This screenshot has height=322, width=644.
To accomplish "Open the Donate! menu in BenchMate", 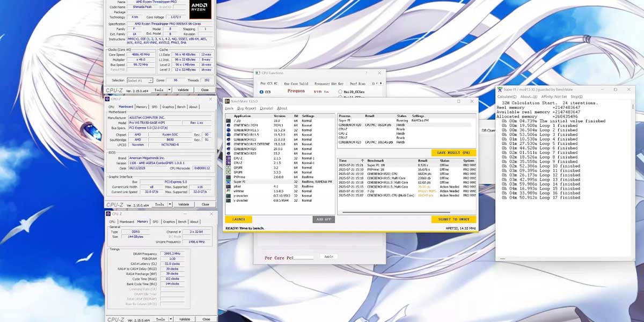I will (x=267, y=108).
